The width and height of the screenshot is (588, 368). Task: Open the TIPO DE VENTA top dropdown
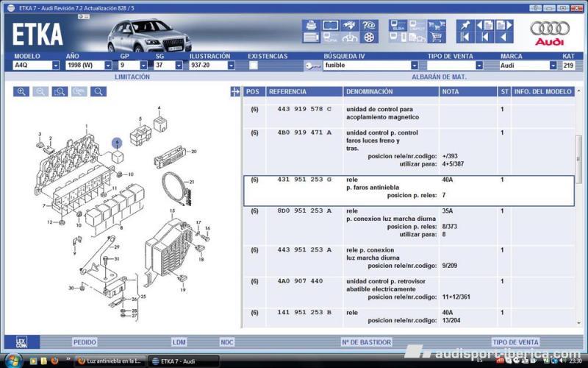click(x=479, y=66)
